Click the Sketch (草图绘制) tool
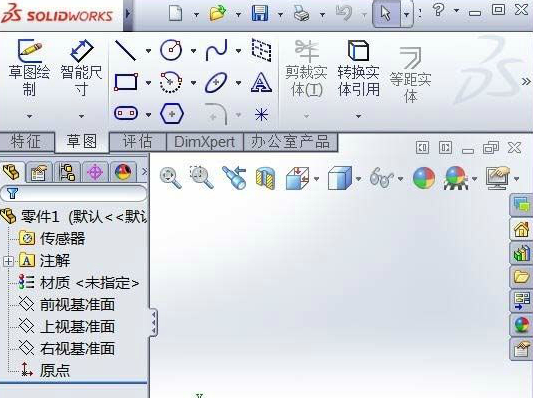 tap(29, 67)
